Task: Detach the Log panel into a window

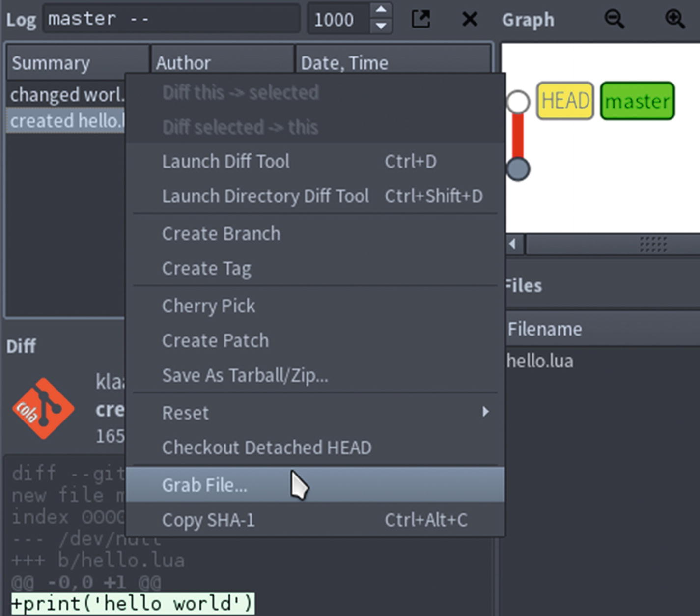Action: pos(420,19)
